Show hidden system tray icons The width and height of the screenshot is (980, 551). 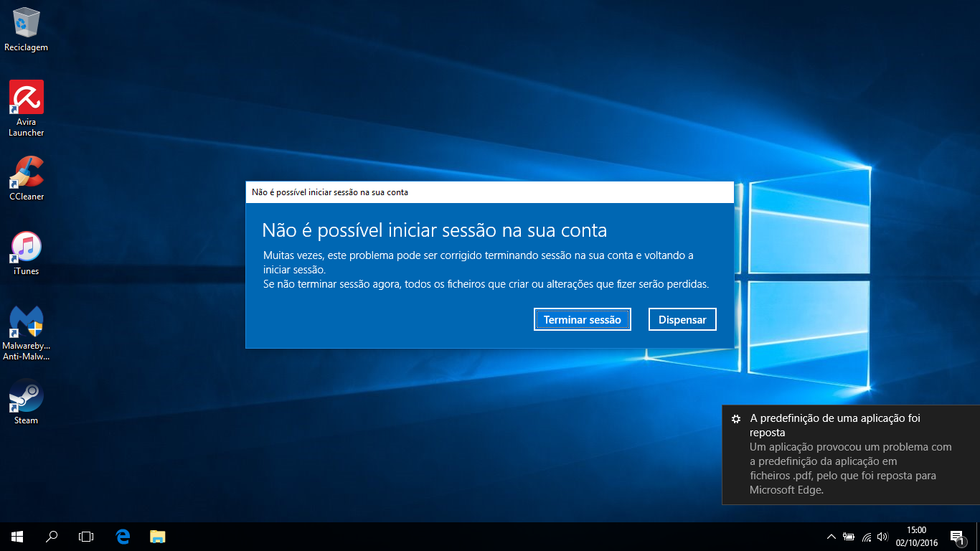(831, 537)
